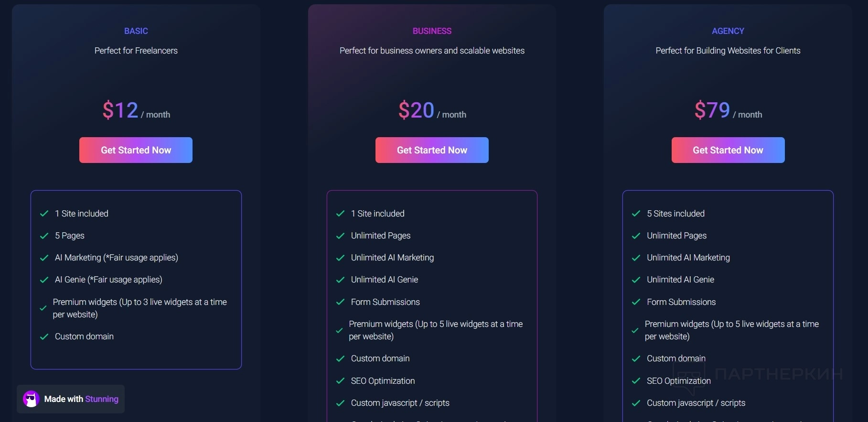The width and height of the screenshot is (868, 422).
Task: Click checkmark beside Agency 'Custom javascript / scripts'
Action: point(636,403)
